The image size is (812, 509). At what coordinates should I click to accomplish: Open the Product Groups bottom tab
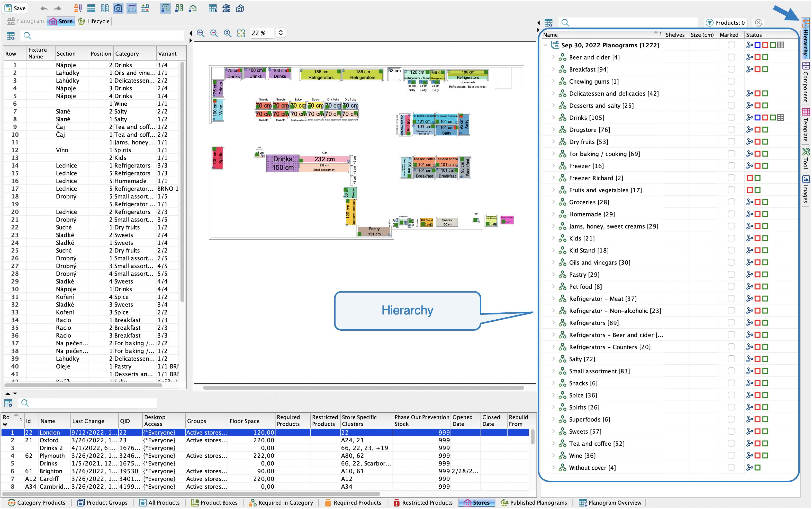pos(103,503)
